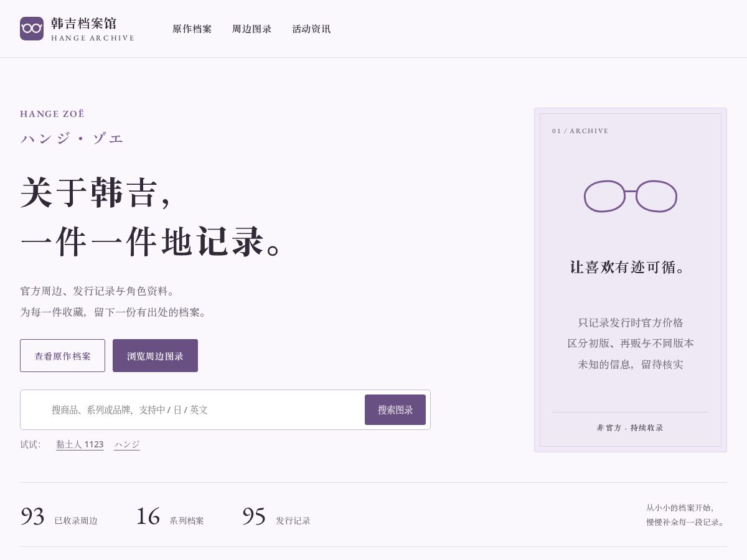747x560 pixels.
Task: Click the 试试: label
Action: pos(31,444)
